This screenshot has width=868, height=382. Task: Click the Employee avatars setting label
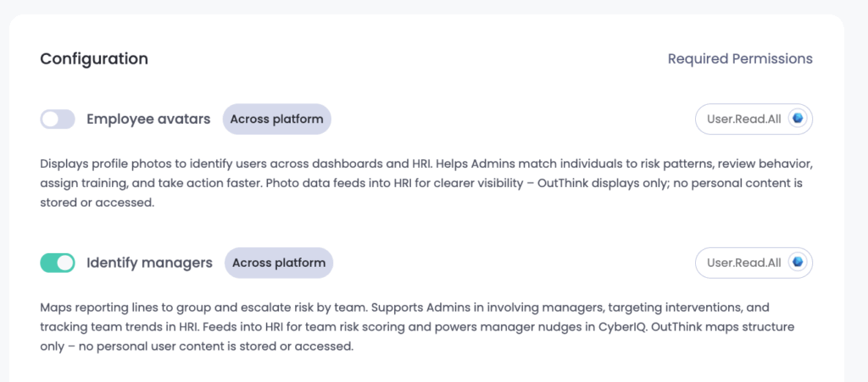click(148, 119)
